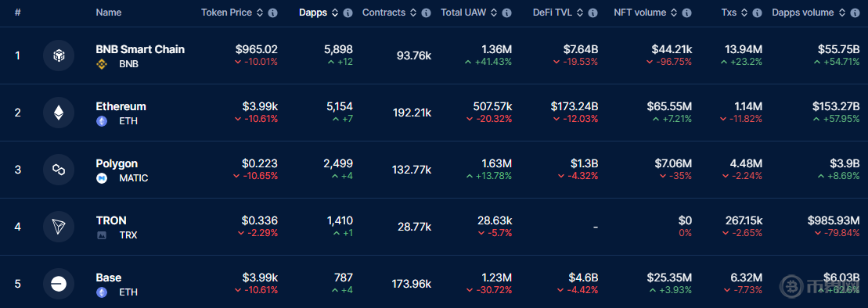Screen dimensions: 868x308
Task: Click BNB NFT volume $44.21k
Action: (672, 49)
